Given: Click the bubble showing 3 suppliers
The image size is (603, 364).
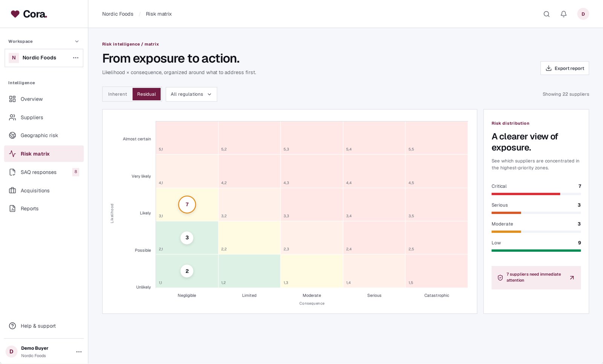Looking at the screenshot, I should [187, 238].
